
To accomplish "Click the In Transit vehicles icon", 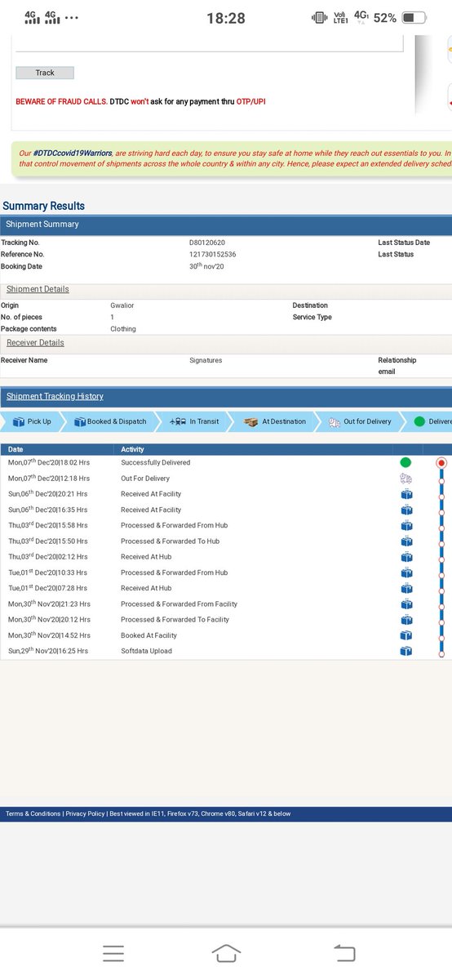I will tap(178, 421).
